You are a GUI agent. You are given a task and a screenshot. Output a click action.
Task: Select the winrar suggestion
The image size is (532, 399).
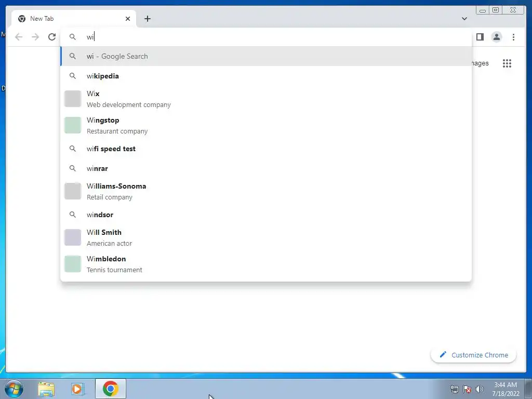click(266, 168)
